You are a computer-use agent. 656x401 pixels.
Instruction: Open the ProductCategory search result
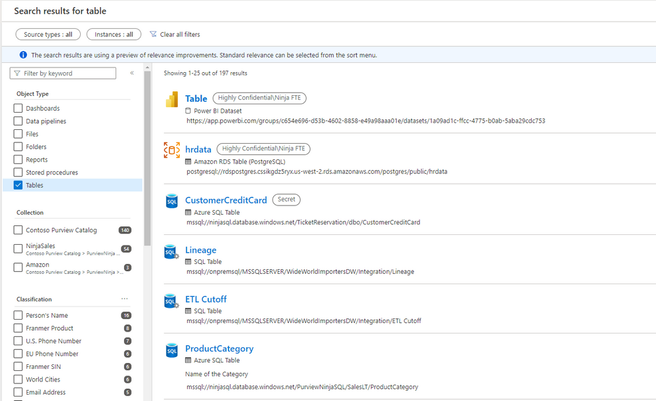[x=219, y=349]
